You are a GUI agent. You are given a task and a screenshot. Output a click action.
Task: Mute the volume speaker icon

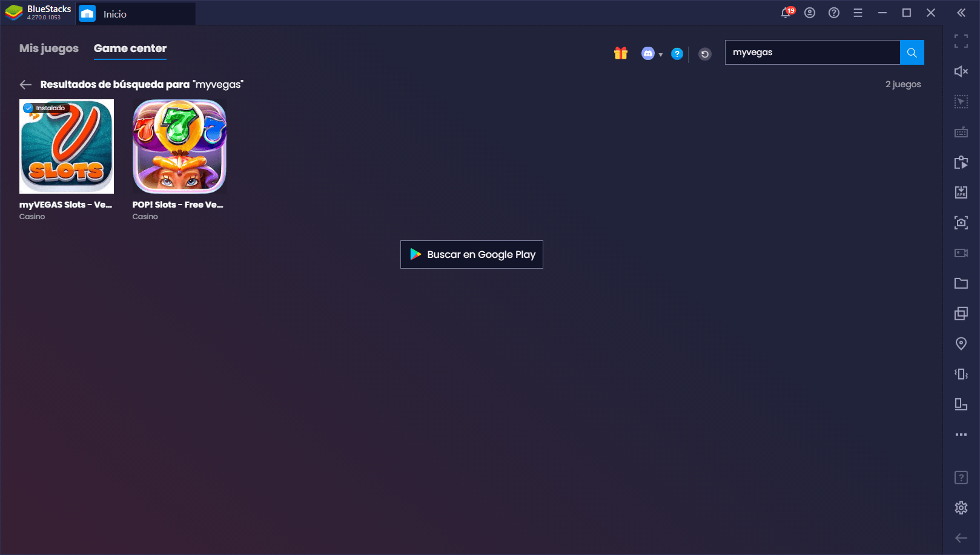[x=961, y=71]
